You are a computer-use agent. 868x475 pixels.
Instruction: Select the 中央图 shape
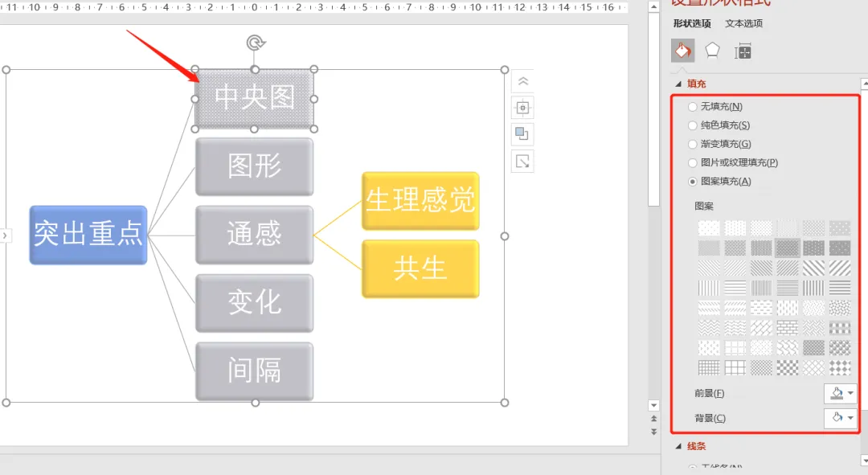[255, 99]
